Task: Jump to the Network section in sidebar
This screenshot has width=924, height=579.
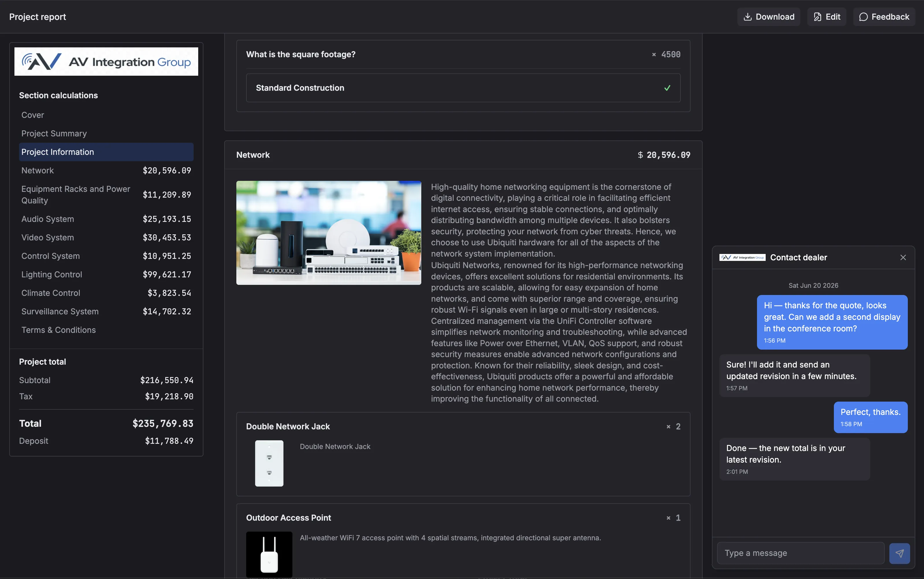Action: pyautogui.click(x=106, y=170)
